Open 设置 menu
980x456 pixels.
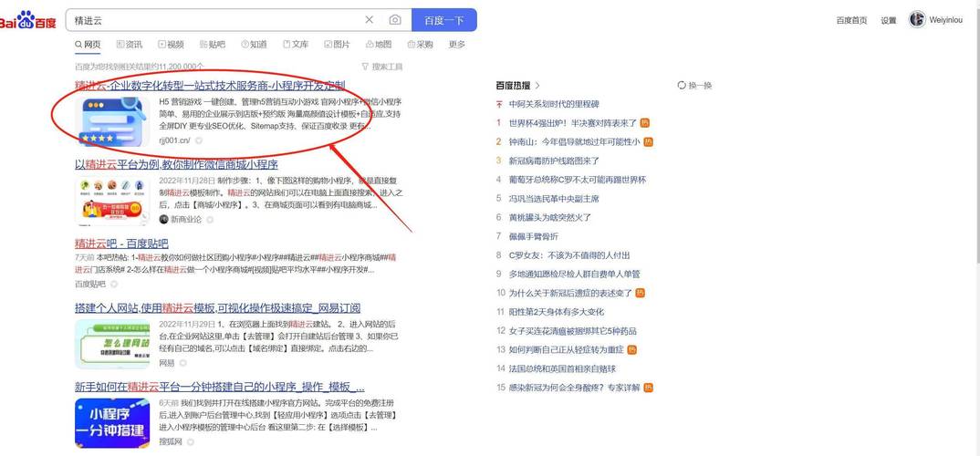(889, 20)
